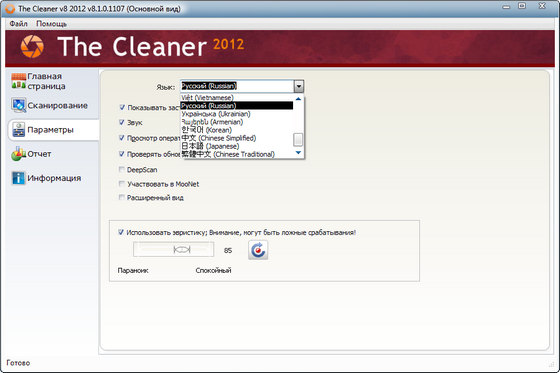Viewport: 560px width, 373px height.
Task: Click the Информация info icon
Action: coord(18,178)
